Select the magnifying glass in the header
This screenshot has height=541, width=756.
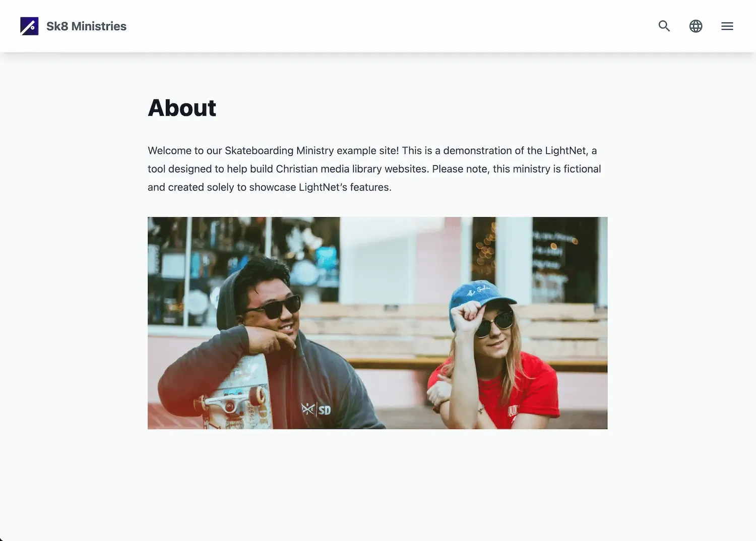(x=664, y=26)
